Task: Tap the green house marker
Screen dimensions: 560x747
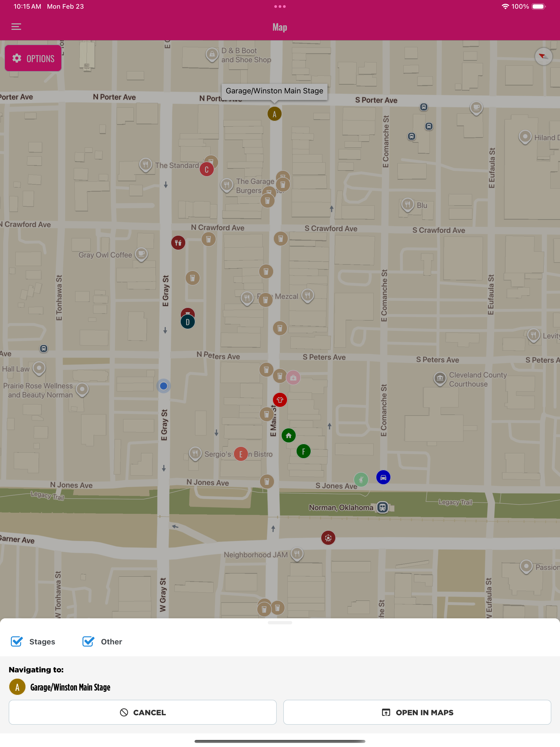Action: point(289,436)
